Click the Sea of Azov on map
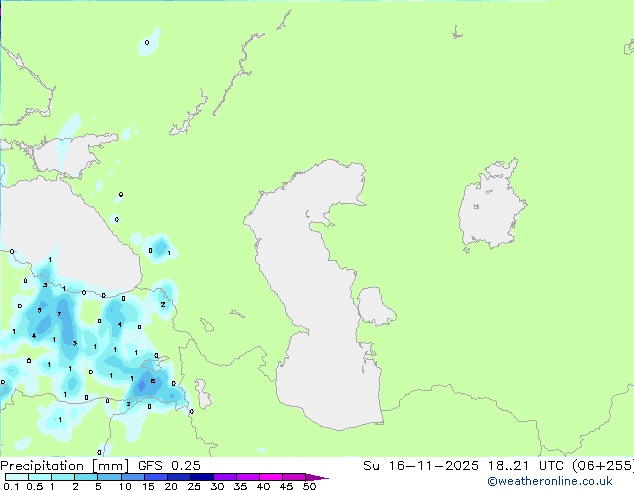 tap(69, 156)
